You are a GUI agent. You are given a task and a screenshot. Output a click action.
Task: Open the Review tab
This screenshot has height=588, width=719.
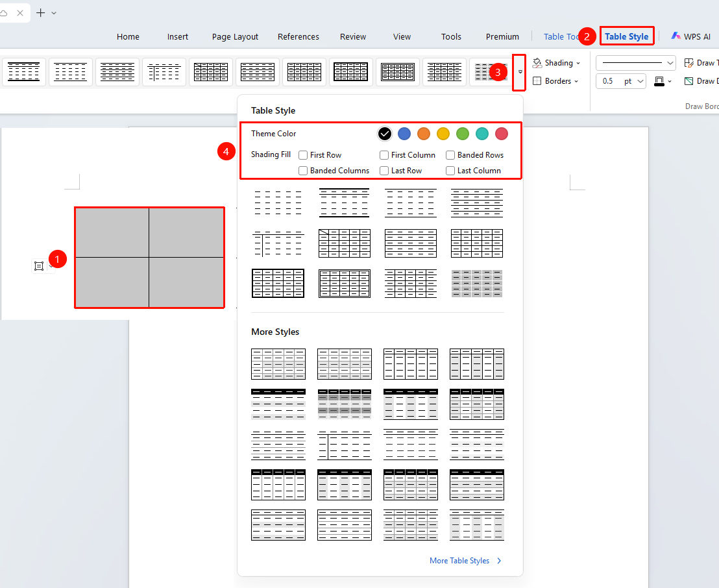click(353, 37)
